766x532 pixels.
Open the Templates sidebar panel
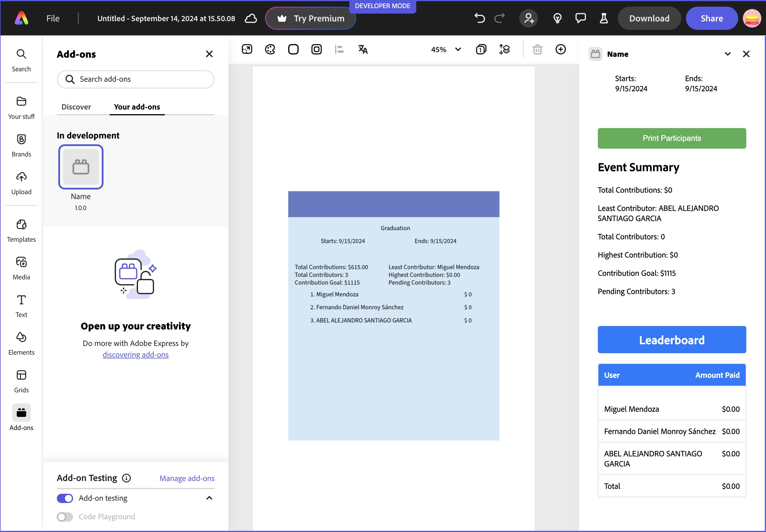pos(21,230)
